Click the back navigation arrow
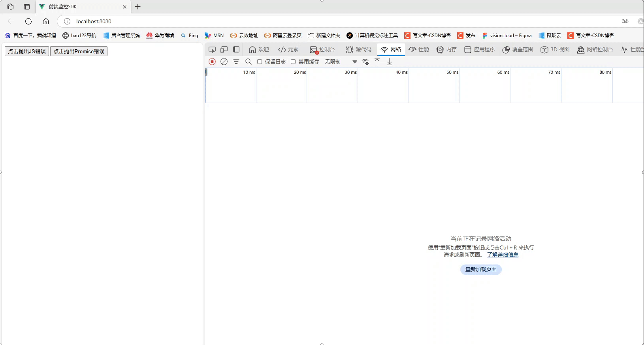The width and height of the screenshot is (644, 345). tap(11, 21)
